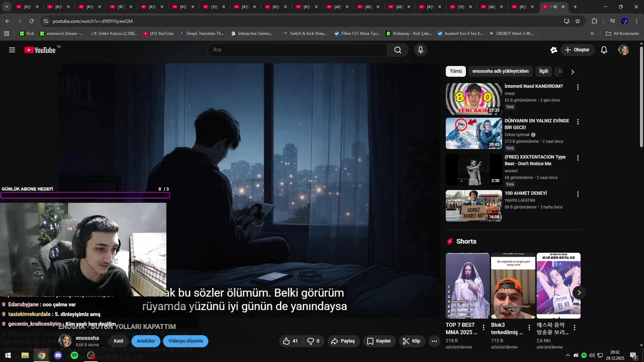
Task: Click the search magnifier button
Action: 398,50
